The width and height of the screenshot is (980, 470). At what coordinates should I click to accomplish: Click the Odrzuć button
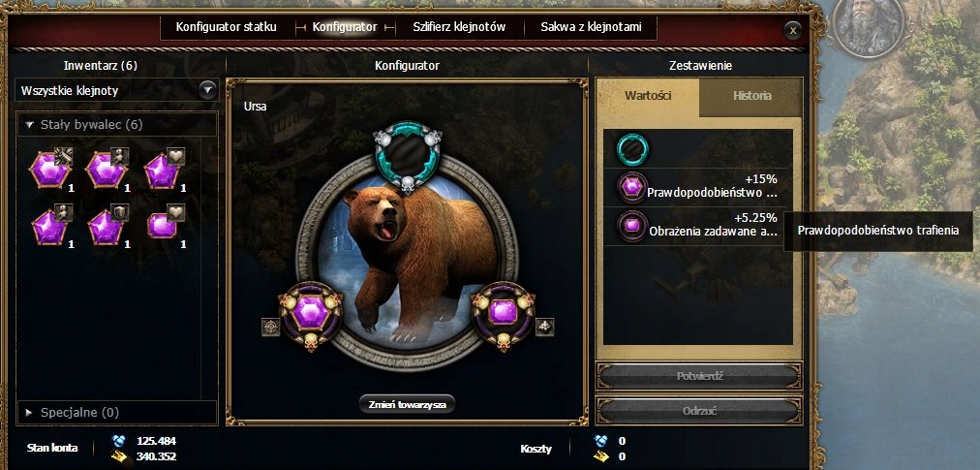click(x=699, y=411)
